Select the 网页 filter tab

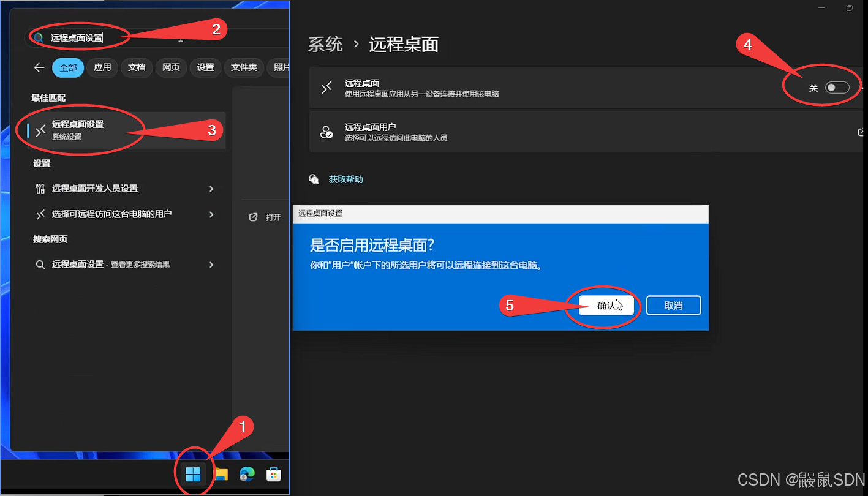171,67
